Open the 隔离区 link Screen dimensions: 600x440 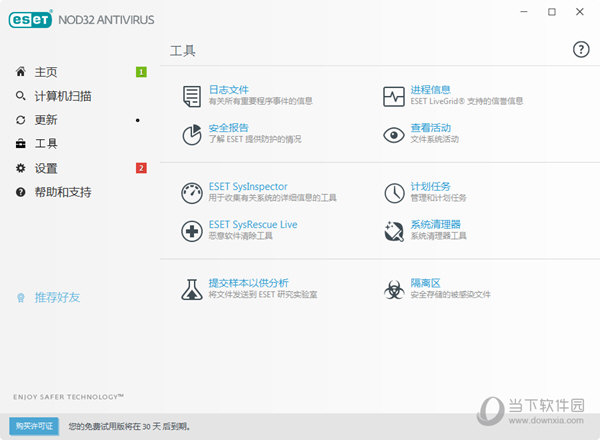coord(425,283)
